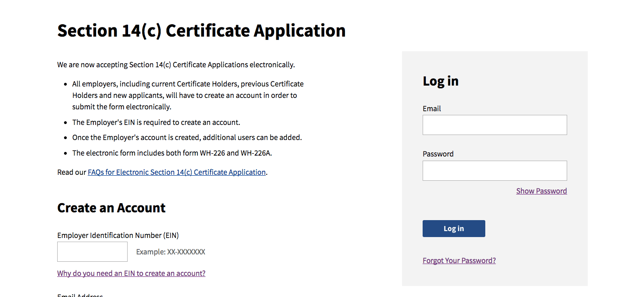Open the Forgot Your Password link
644x297 pixels.
(459, 261)
